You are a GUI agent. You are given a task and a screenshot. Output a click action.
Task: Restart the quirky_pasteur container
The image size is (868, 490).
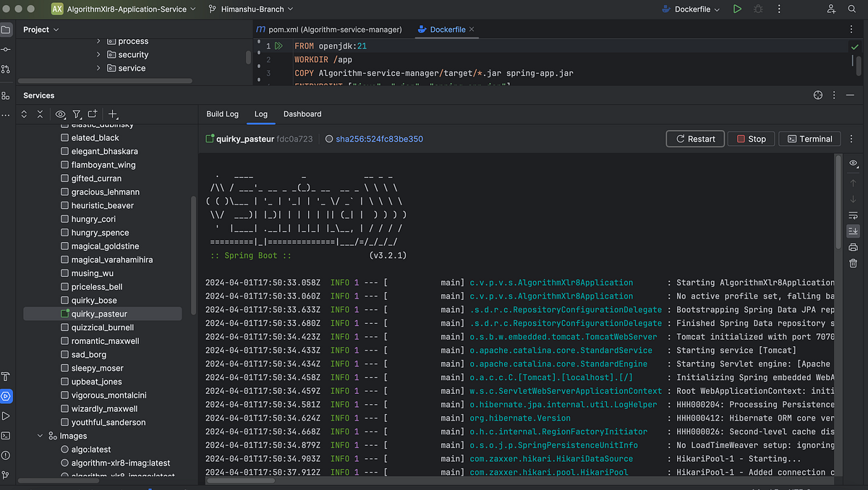(x=695, y=139)
